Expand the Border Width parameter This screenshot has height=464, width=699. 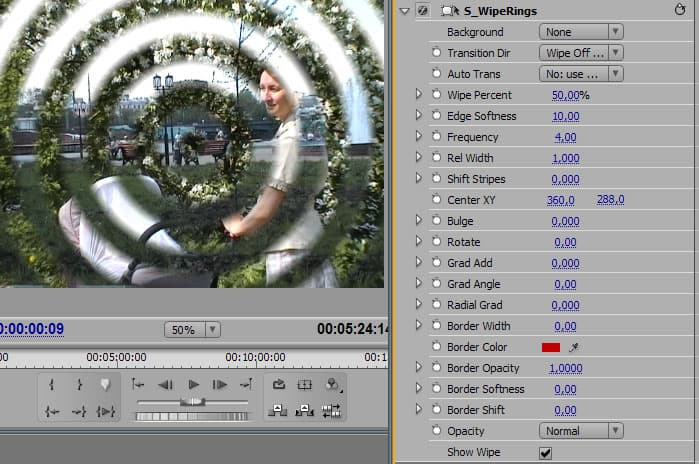[x=418, y=325]
